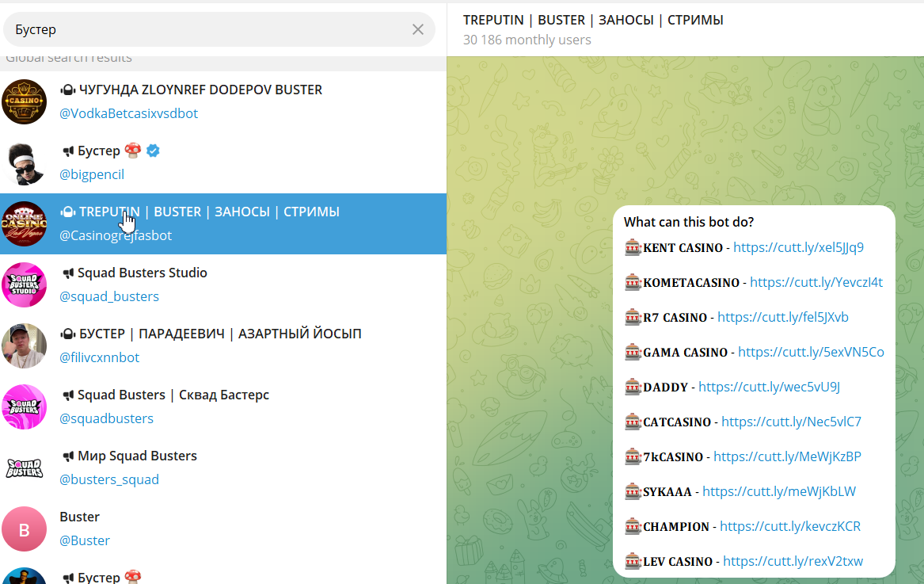This screenshot has width=924, height=584.
Task: Open the Бустер verified channel avatar
Action: pyautogui.click(x=25, y=162)
